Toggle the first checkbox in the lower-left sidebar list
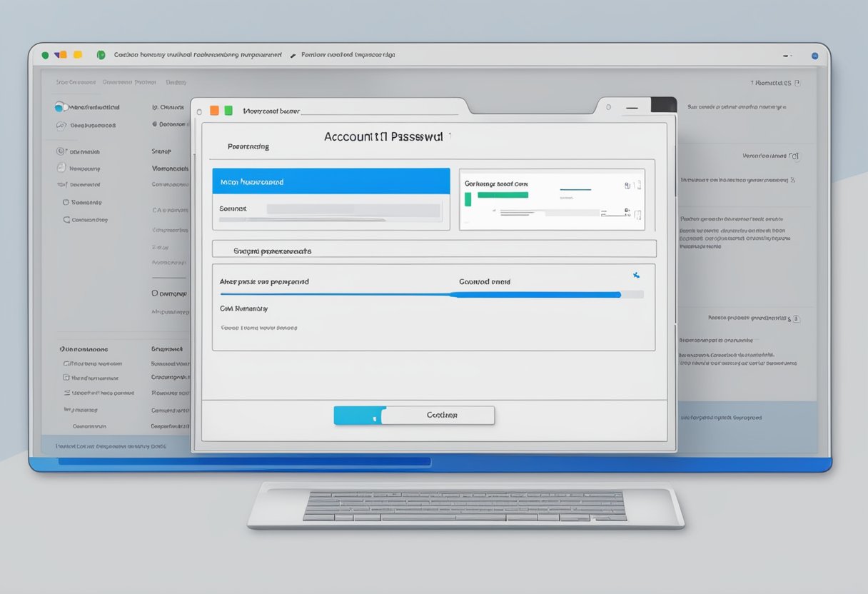 (x=66, y=363)
